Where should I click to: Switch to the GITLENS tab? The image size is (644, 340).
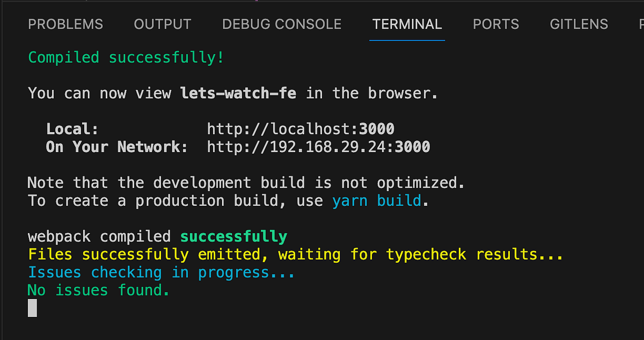point(579,24)
